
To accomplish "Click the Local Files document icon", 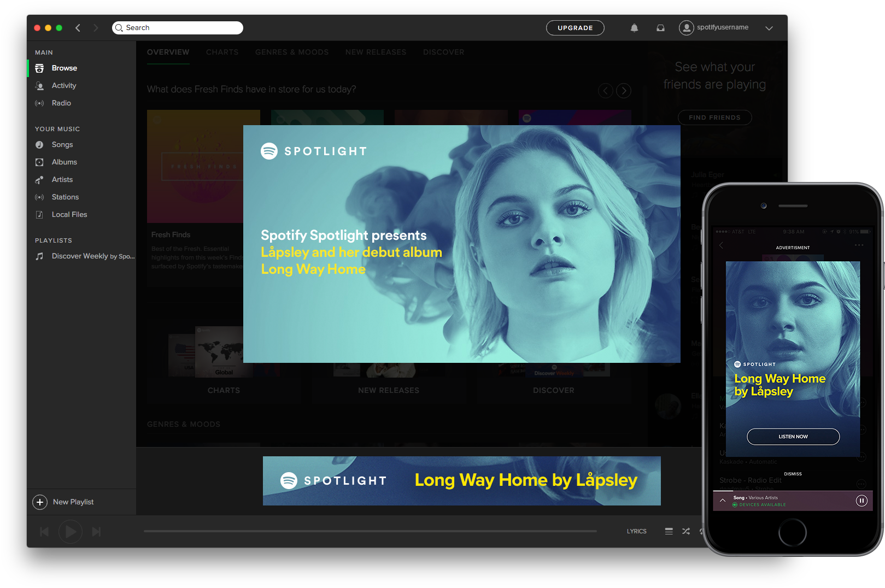I will tap(39, 215).
